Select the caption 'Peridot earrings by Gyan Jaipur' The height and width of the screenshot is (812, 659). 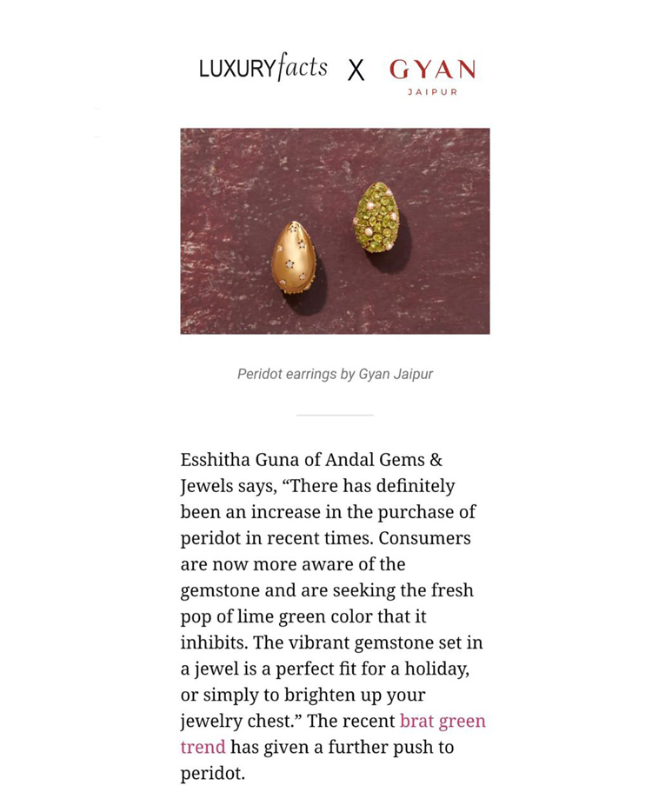tap(335, 374)
